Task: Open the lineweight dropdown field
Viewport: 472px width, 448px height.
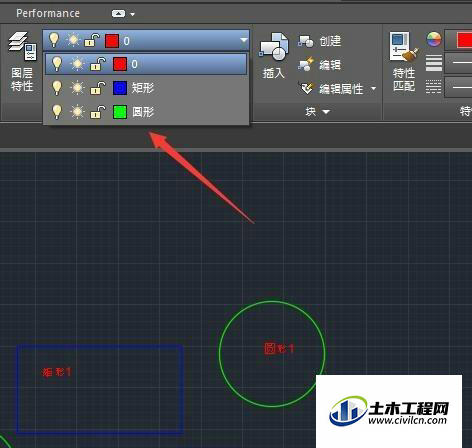Action: pos(458,63)
